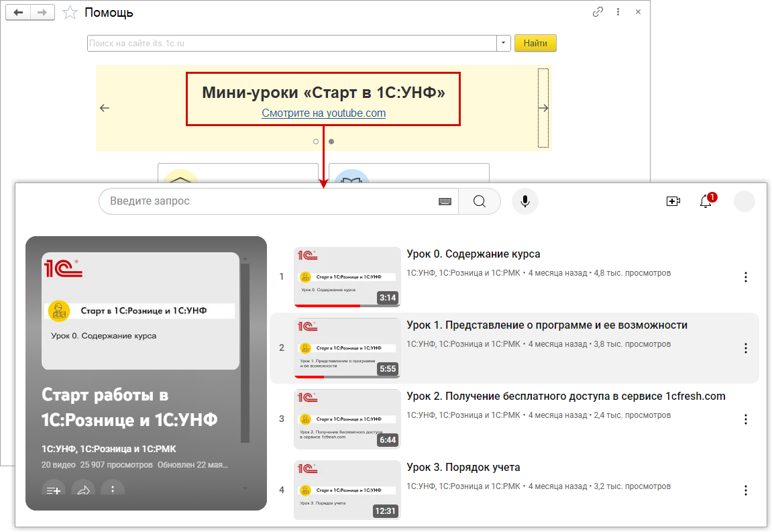The height and width of the screenshot is (532, 772).
Task: Click the Найти button
Action: pyautogui.click(x=535, y=44)
